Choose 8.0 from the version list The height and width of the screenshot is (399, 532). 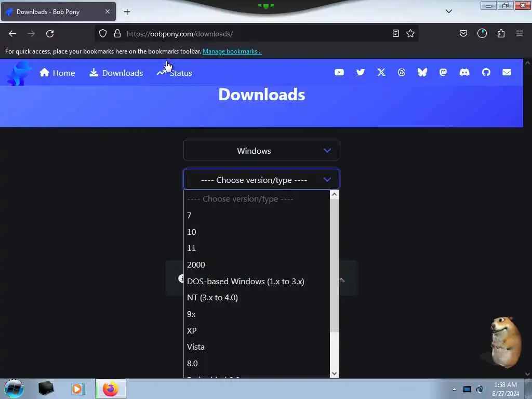pyautogui.click(x=257, y=363)
